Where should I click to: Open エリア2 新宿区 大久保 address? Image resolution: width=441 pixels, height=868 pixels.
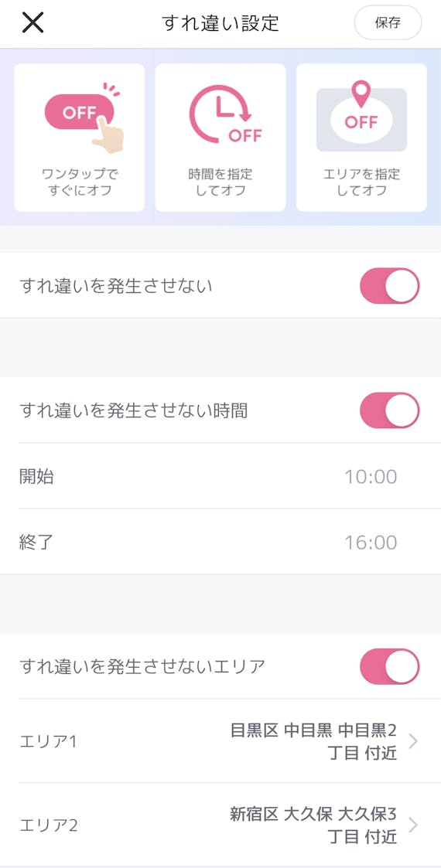tap(313, 825)
